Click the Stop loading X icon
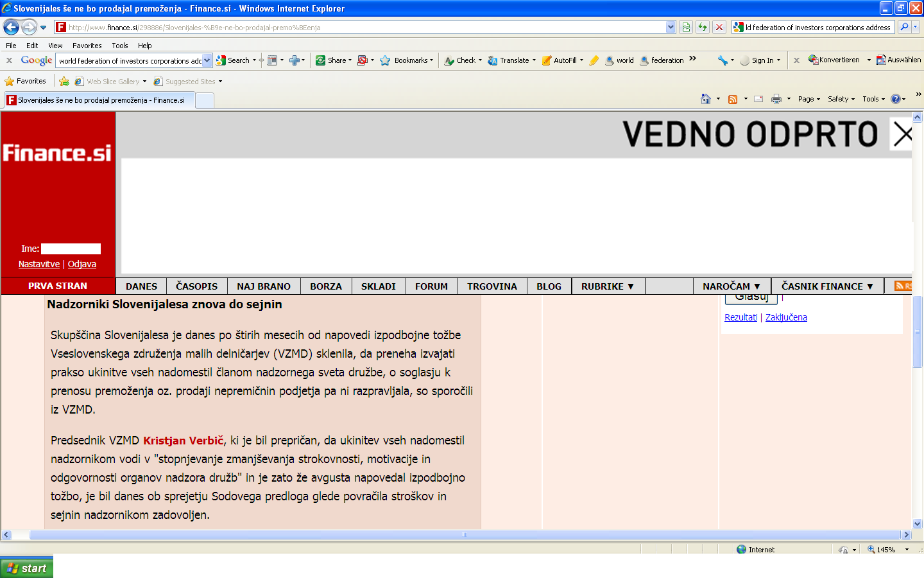 [719, 27]
